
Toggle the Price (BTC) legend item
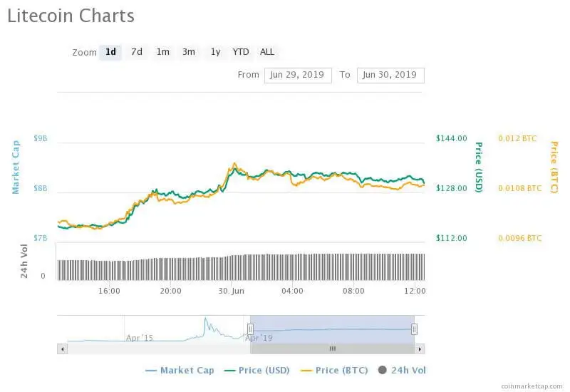(334, 370)
